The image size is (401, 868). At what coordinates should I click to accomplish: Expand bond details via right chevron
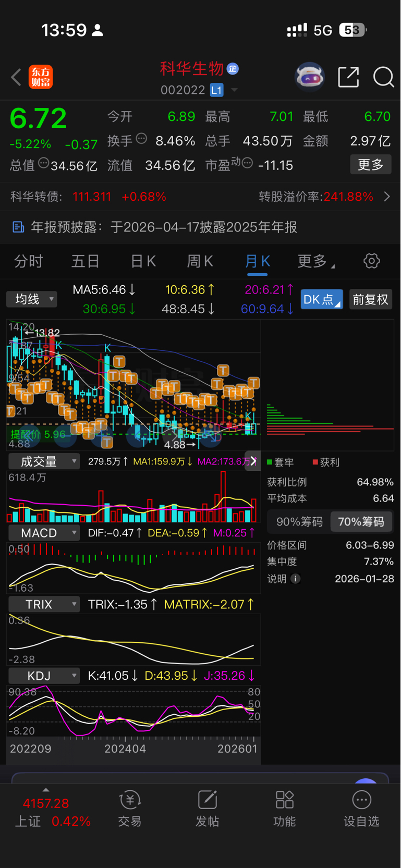click(x=387, y=197)
